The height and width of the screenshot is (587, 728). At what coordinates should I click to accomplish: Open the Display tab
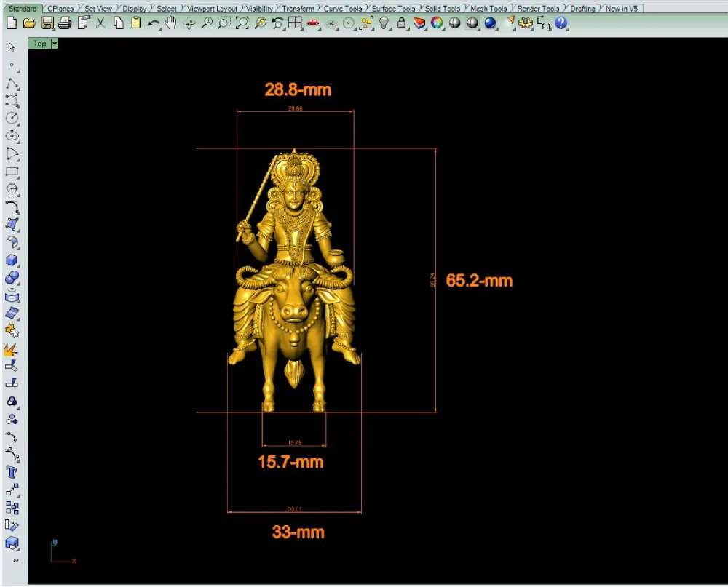point(134,8)
